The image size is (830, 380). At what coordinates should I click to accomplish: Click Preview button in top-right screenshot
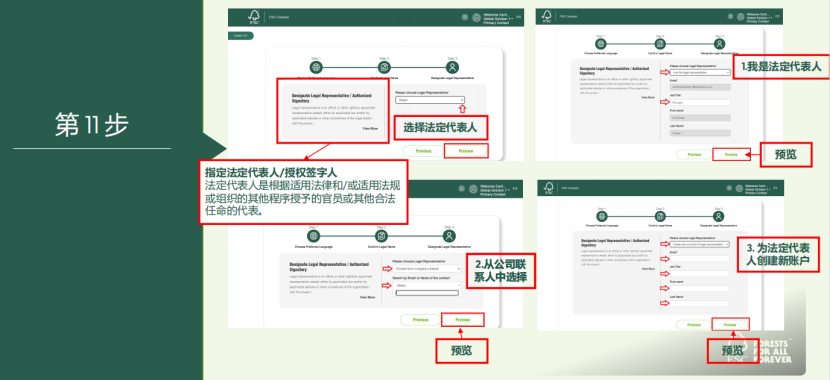[731, 155]
